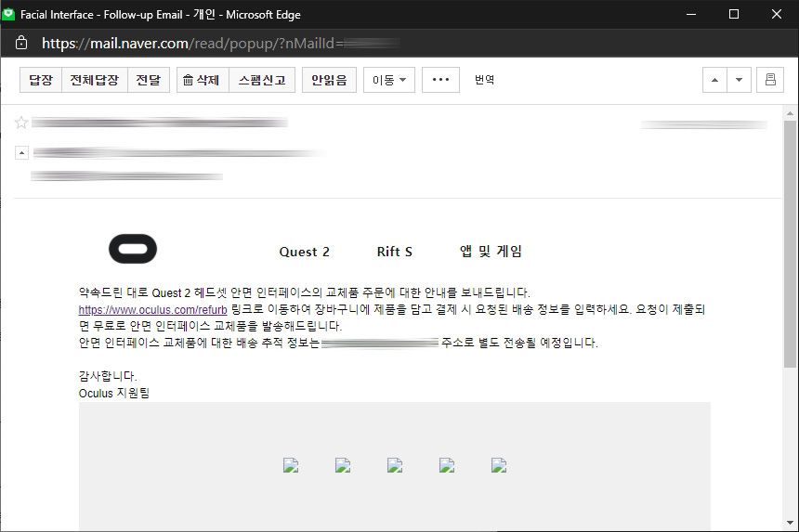Go to previous mail with up arrow
Screen dimensions: 799x532
coord(715,80)
